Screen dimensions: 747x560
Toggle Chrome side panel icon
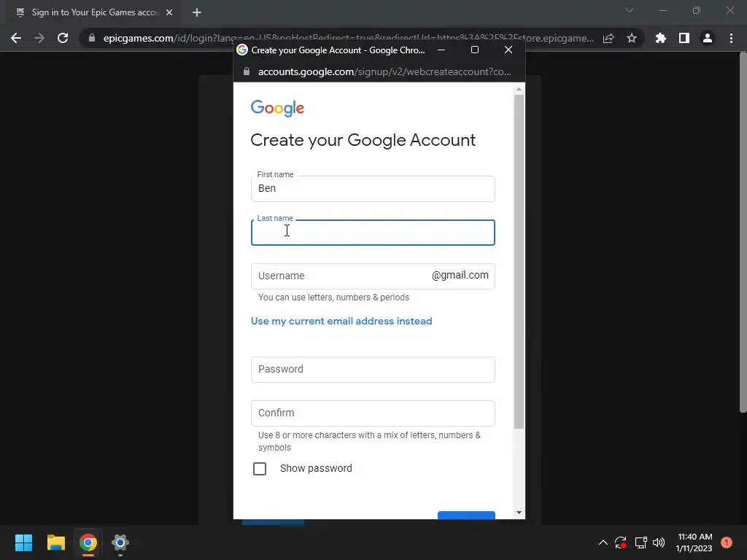(684, 38)
